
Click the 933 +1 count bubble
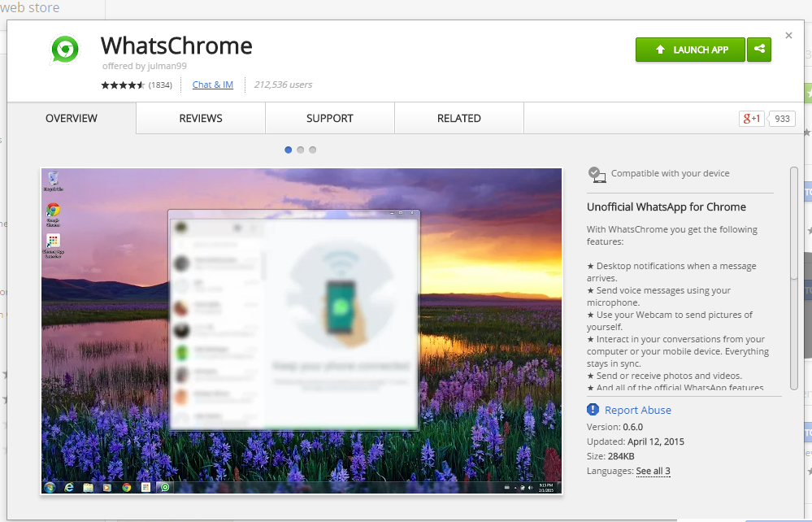(x=781, y=119)
